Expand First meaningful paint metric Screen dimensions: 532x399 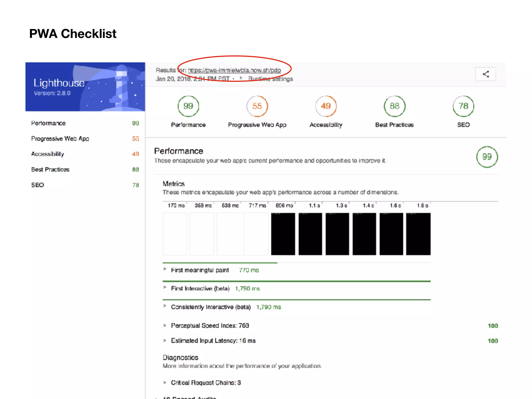point(165,269)
